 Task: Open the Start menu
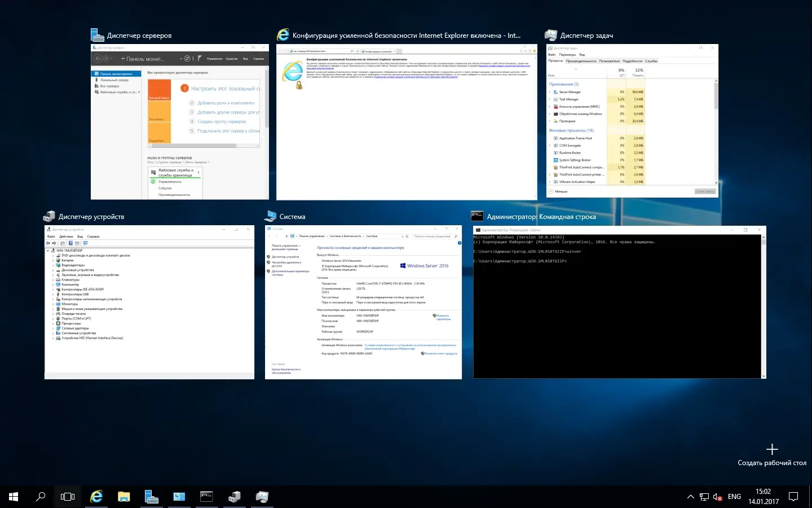[x=12, y=496]
